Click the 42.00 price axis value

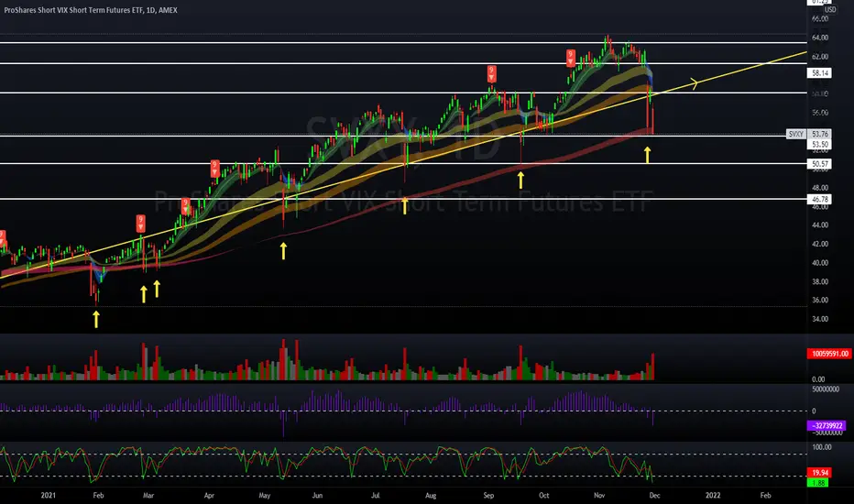(820, 244)
